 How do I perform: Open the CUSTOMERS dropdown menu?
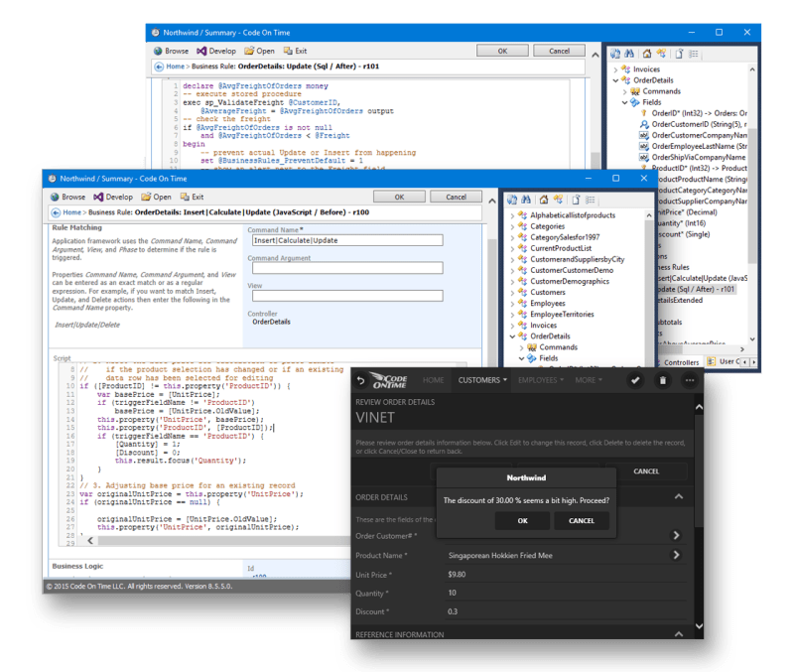(x=481, y=380)
